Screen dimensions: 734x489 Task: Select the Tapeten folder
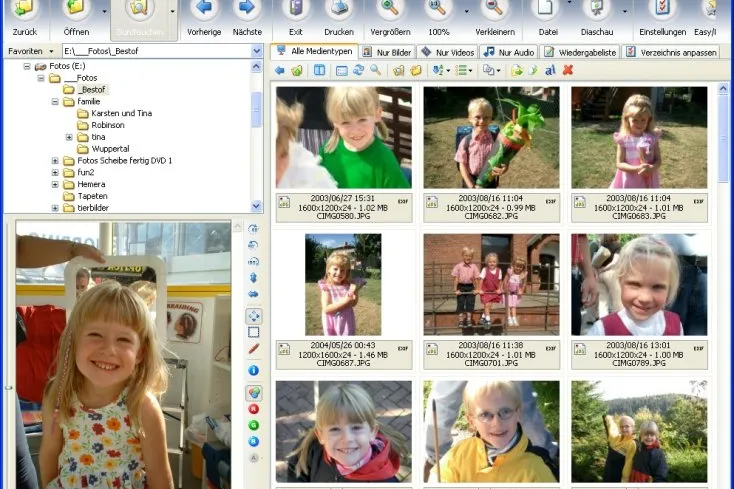coord(92,196)
